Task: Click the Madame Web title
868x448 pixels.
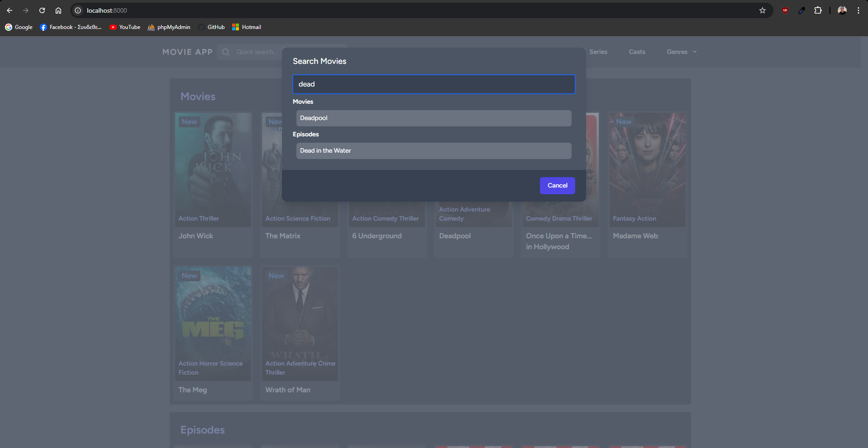Action: pos(635,236)
